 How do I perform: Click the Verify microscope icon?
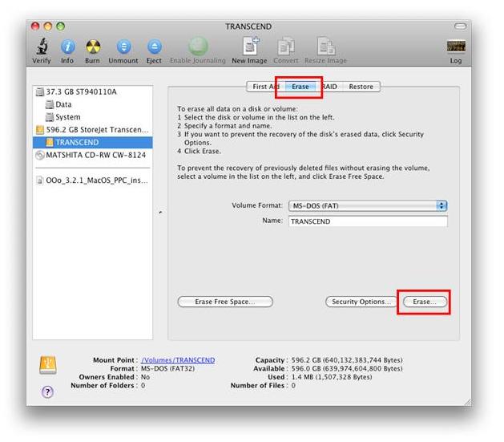coord(42,47)
